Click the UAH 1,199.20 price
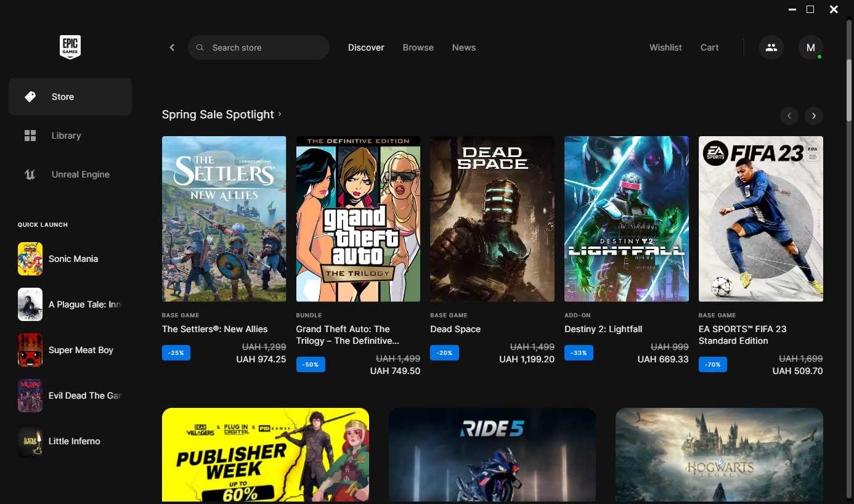Image resolution: width=854 pixels, height=504 pixels. (x=527, y=359)
